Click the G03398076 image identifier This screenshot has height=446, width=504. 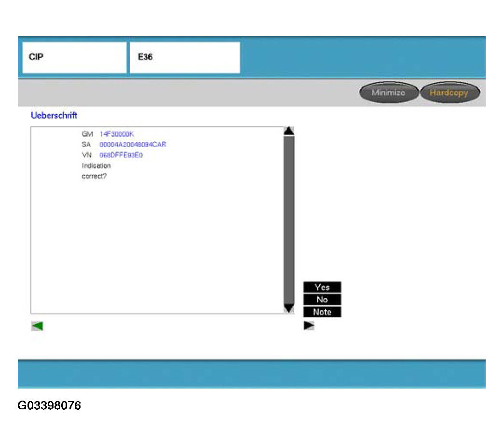point(49,405)
